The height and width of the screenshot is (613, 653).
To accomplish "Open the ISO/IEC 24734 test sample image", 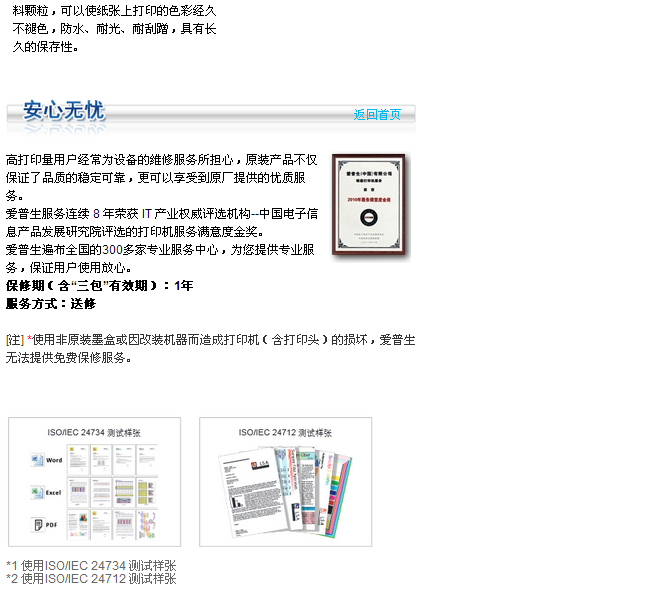I will (x=95, y=481).
